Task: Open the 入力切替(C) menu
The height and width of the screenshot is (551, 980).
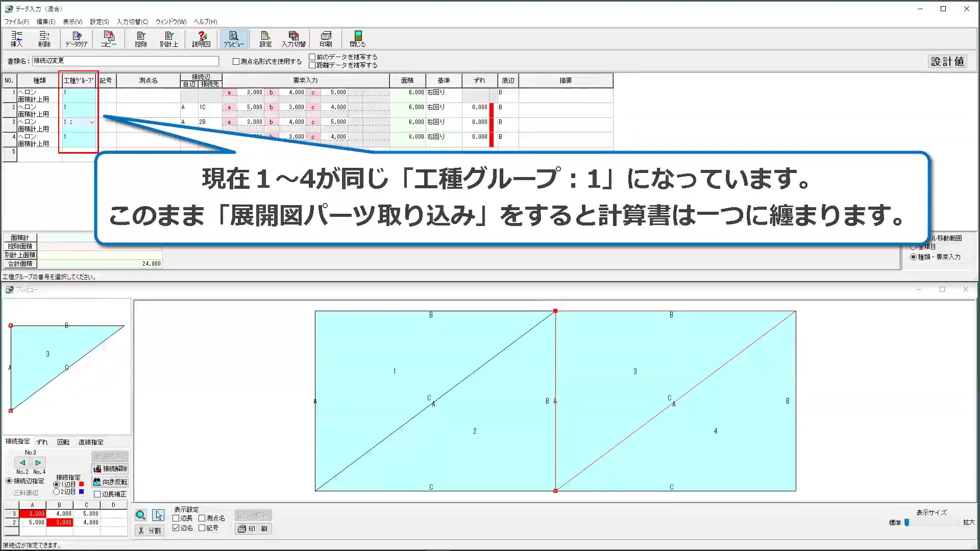Action: (132, 22)
